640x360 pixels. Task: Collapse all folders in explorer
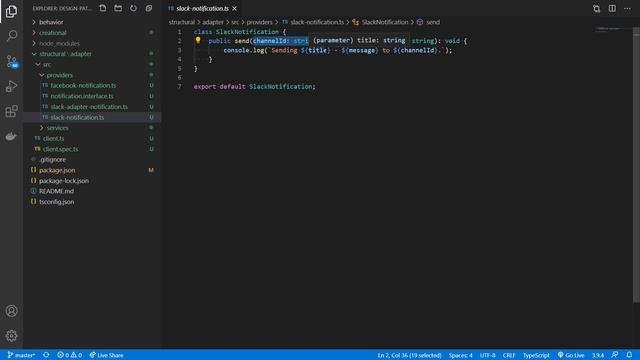point(149,8)
